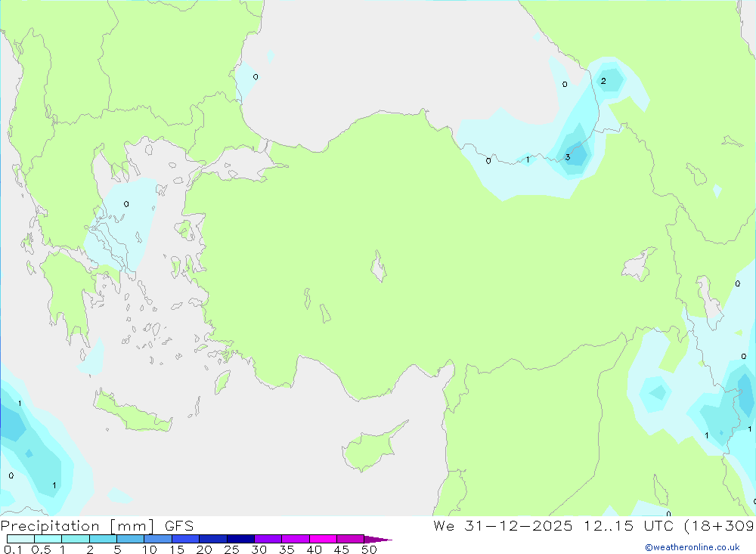Click the '[mm]' unit label
Image resolution: width=756 pixels, height=554 pixels.
coord(132,526)
